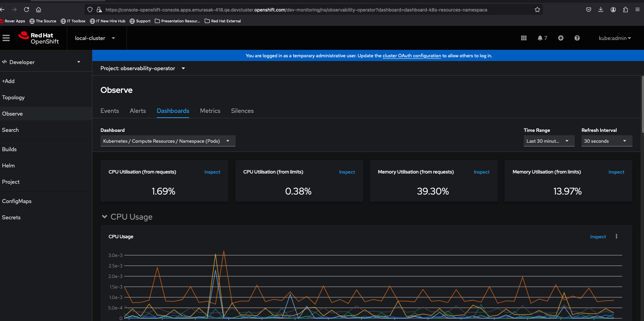Open the application launcher grid icon
Screen dimensions: 644x321
[x=523, y=38]
